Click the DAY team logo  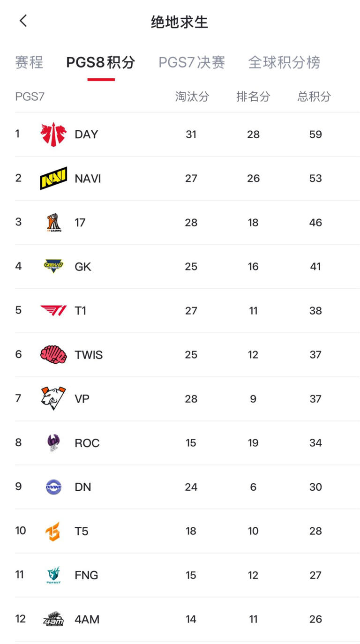[x=53, y=135]
